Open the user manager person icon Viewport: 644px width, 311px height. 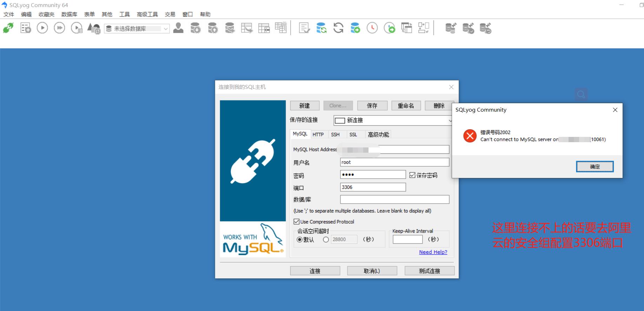(178, 28)
